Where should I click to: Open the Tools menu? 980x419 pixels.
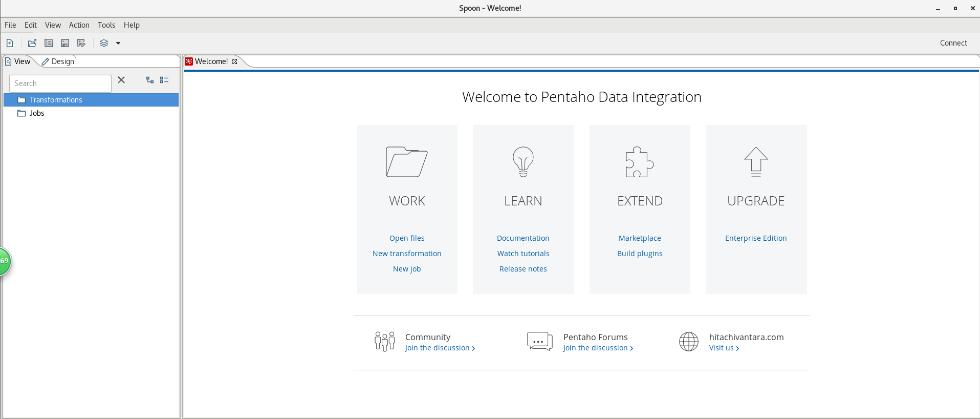click(x=106, y=25)
